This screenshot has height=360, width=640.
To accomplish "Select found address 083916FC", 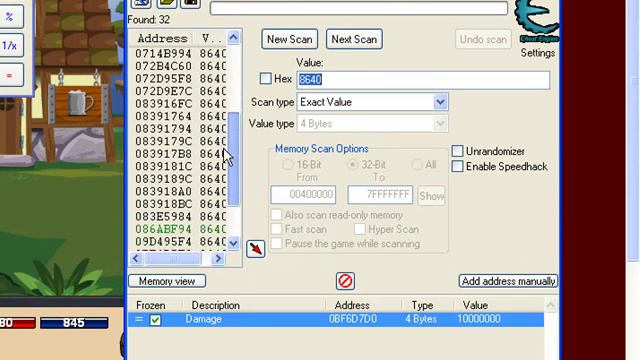I will pyautogui.click(x=163, y=104).
